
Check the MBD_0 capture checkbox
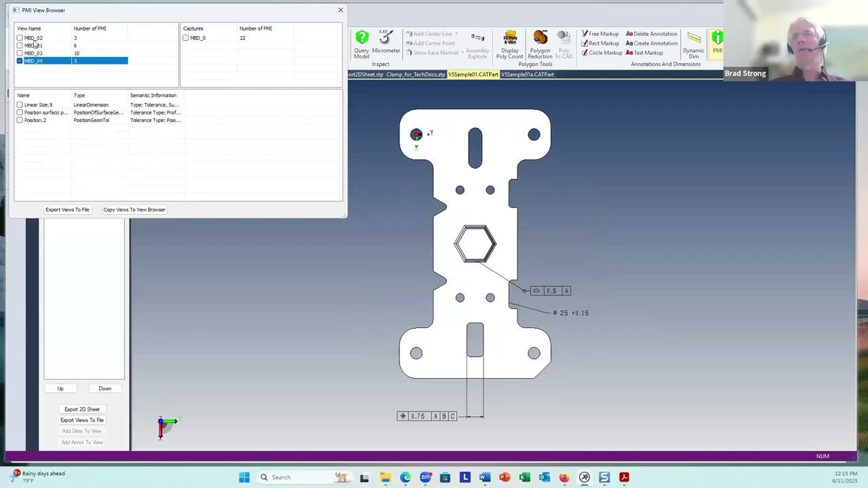point(185,38)
